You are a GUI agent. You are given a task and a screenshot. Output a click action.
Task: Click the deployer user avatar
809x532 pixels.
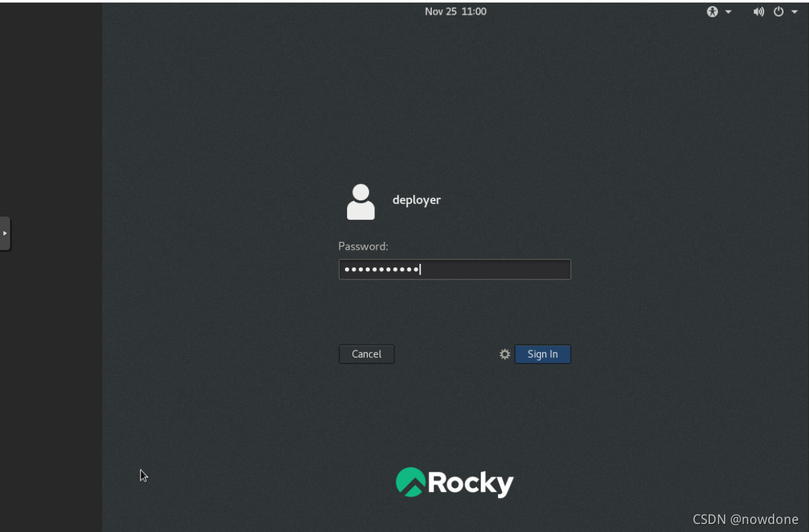point(360,200)
